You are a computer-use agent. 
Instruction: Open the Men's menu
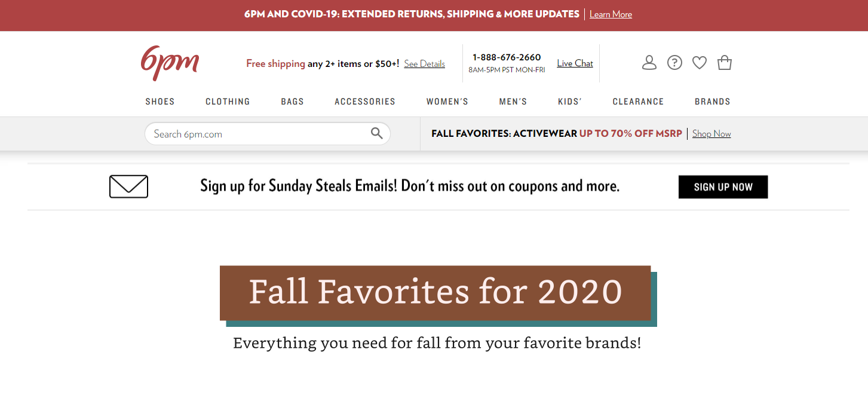tap(513, 102)
